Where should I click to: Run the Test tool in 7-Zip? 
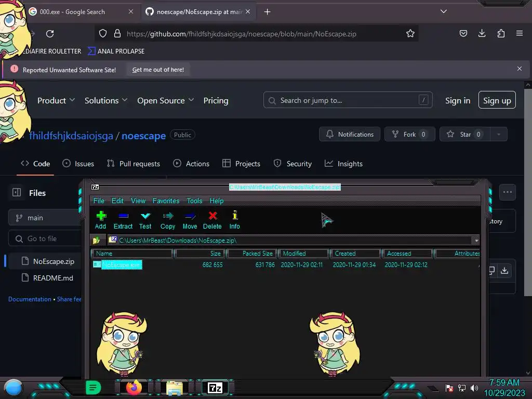pyautogui.click(x=145, y=220)
